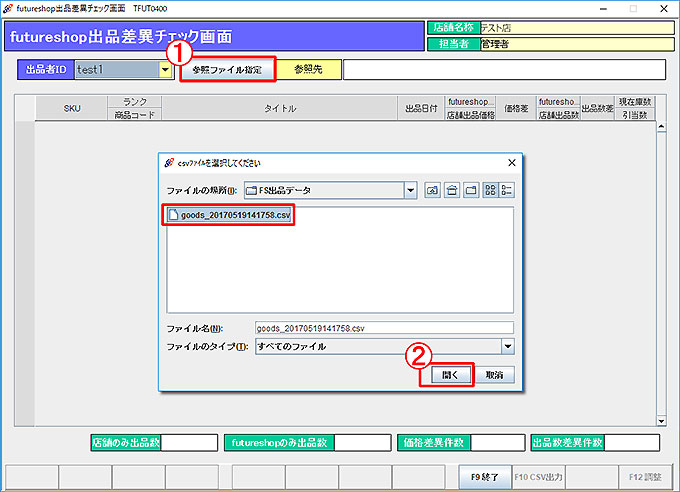Viewport: 680px width, 492px height.
Task: Click the 商品コード column header
Action: click(x=134, y=115)
